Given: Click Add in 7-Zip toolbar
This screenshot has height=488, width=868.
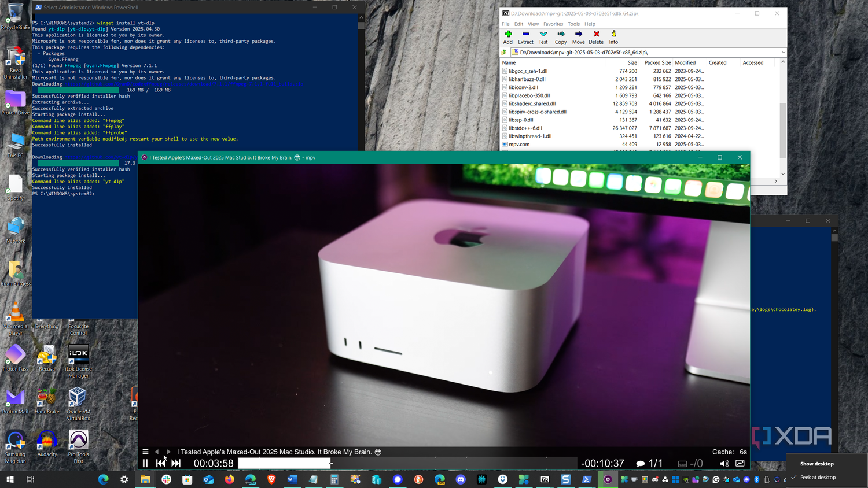Looking at the screenshot, I should [508, 38].
